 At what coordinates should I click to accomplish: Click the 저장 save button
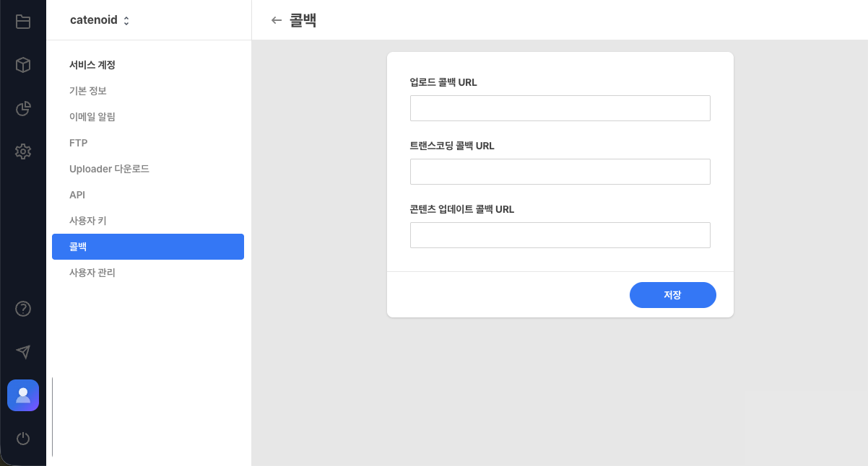(672, 294)
